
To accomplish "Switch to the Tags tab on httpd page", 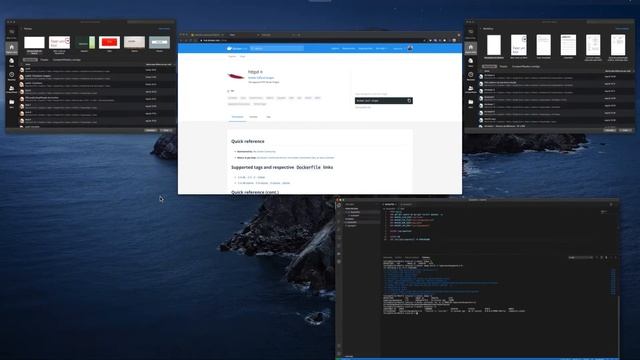I will click(268, 117).
